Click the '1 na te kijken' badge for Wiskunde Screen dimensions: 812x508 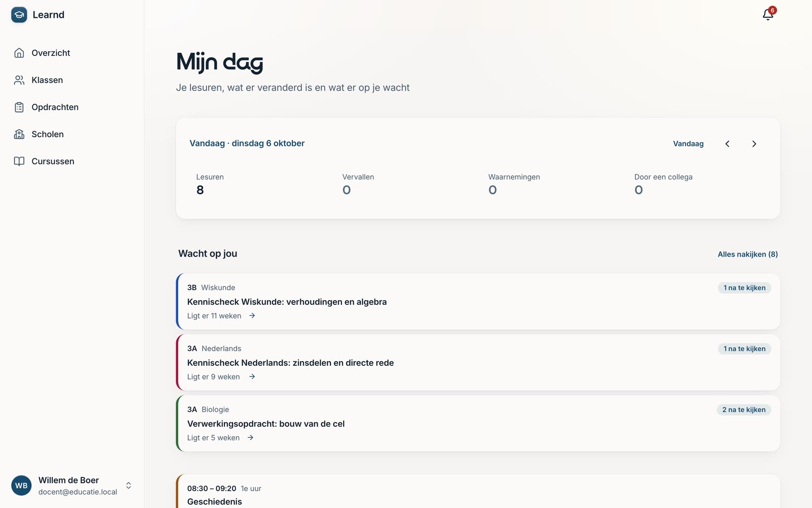click(x=745, y=288)
